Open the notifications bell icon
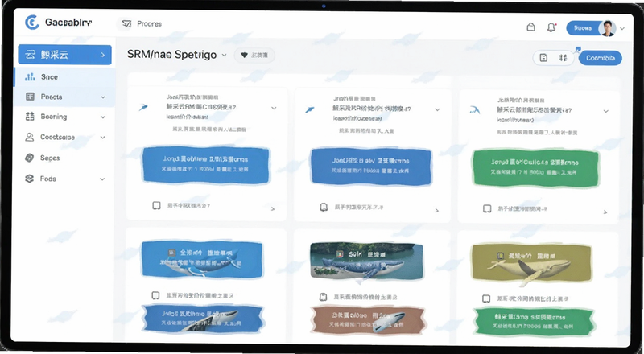Viewport: 644px width, 354px height. [551, 27]
